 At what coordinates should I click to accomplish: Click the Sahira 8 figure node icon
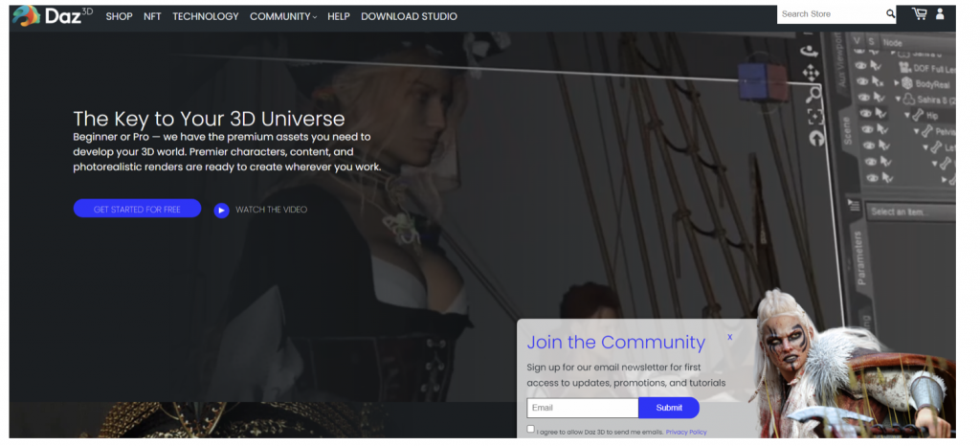908,99
